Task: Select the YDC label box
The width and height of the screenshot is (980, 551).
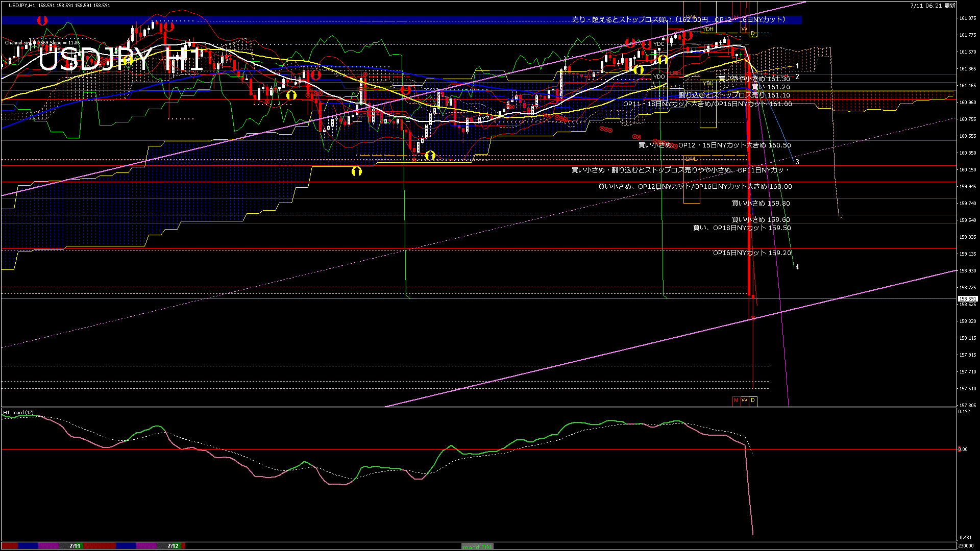Action: point(659,44)
